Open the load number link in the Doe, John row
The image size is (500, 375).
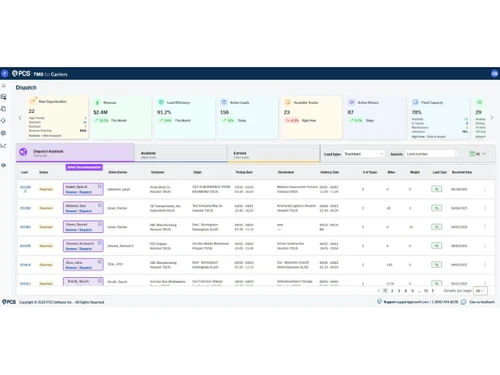tap(25, 265)
